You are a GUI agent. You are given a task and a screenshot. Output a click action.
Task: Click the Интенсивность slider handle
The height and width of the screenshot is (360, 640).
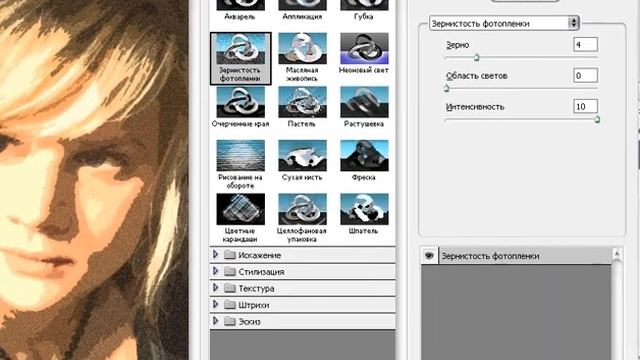[x=597, y=119]
